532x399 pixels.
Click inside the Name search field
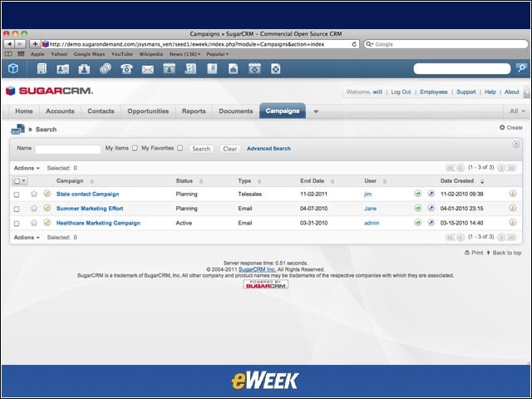pyautogui.click(x=68, y=149)
